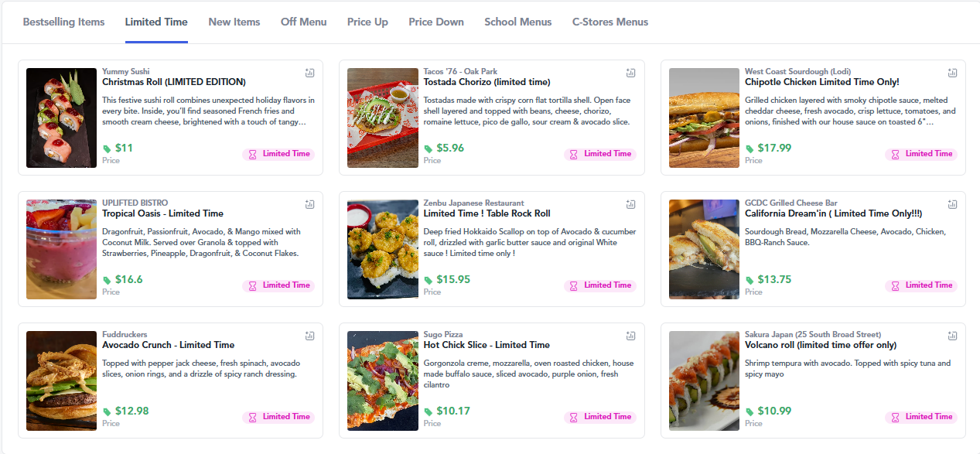The image size is (980, 454).
Task: Click the Zenbu Japanese Restaurant name
Action: tap(473, 203)
